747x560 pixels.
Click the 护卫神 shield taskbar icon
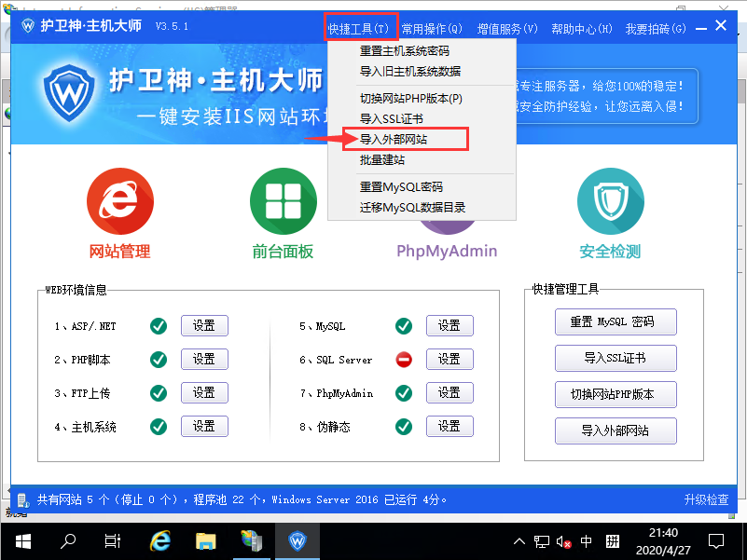pyautogui.click(x=297, y=540)
